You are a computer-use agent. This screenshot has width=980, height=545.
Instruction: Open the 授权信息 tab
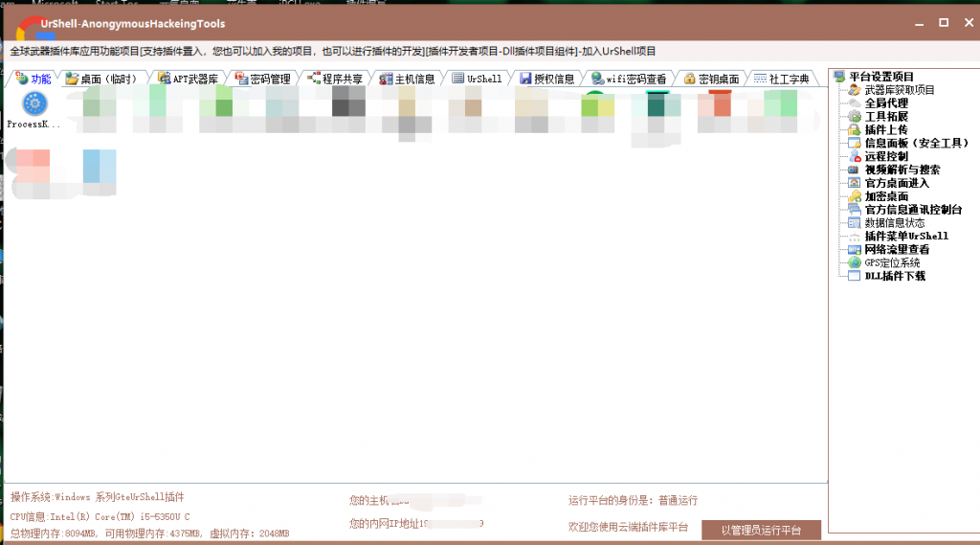pos(546,79)
